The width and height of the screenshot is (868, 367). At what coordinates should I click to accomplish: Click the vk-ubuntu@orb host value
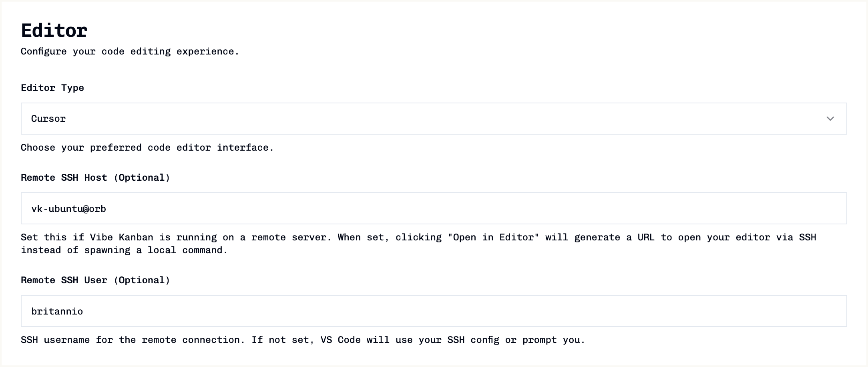click(69, 208)
